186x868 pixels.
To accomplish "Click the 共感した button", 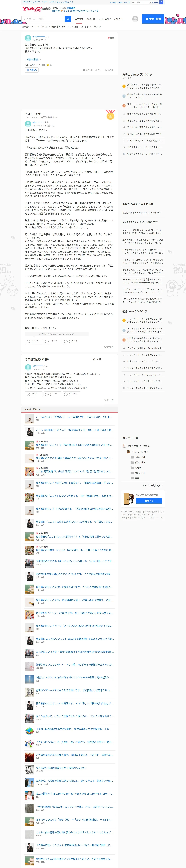I will [x=32, y=70].
